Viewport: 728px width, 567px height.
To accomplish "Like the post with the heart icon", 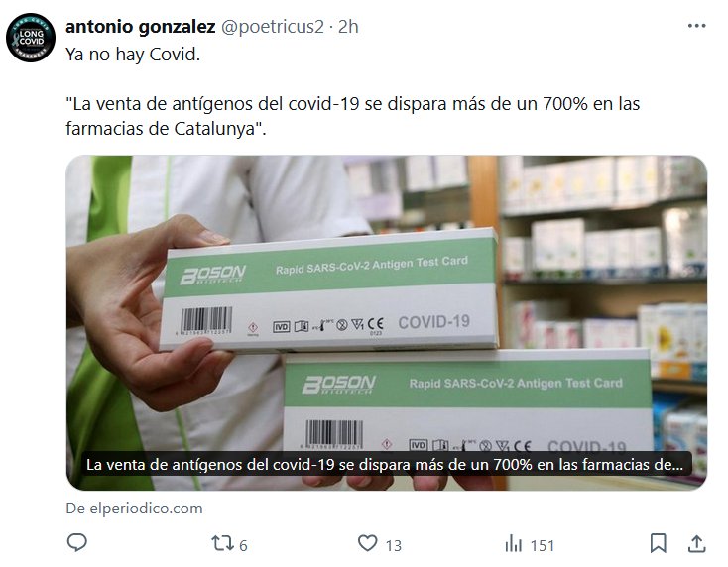I will coord(367,543).
